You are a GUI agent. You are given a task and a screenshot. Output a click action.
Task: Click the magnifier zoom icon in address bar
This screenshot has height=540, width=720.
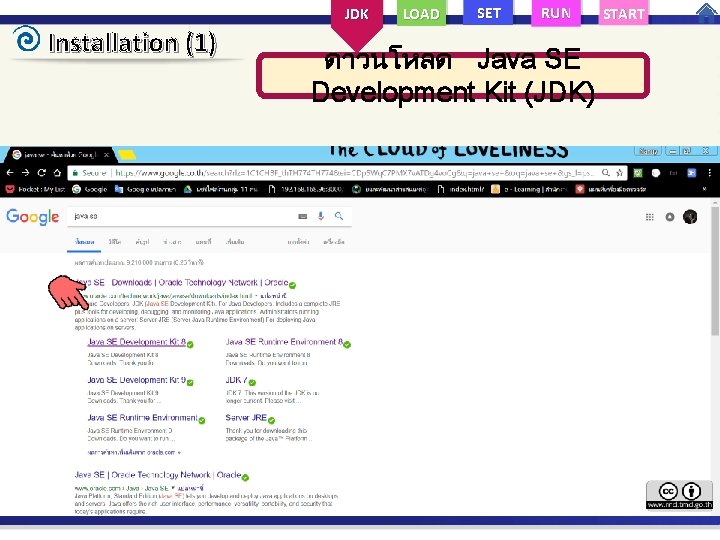pos(606,173)
